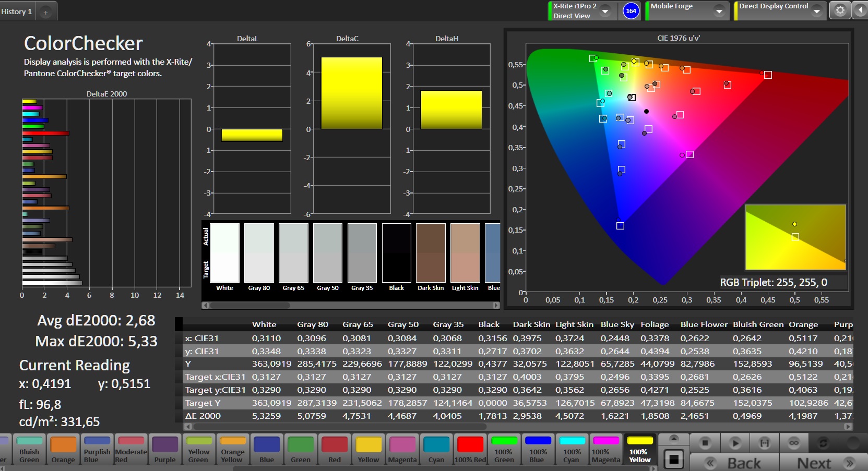Open the settings gear icon

(x=840, y=10)
